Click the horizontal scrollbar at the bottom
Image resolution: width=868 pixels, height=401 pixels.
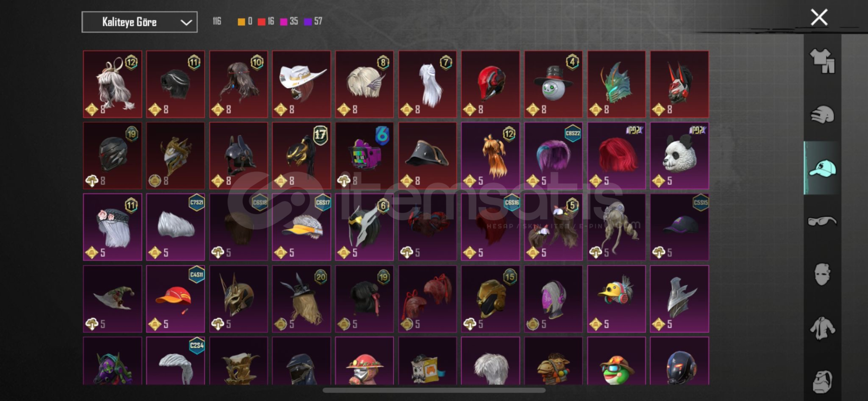click(434, 390)
